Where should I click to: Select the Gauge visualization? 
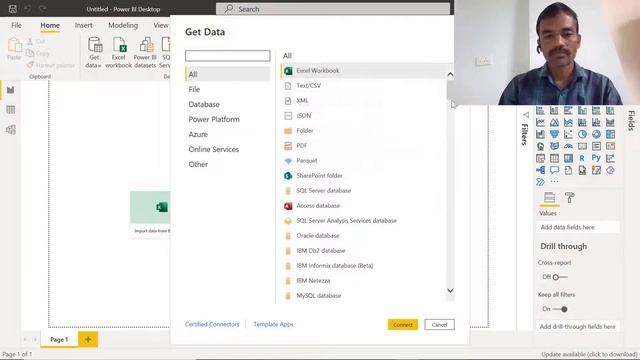click(x=568, y=146)
